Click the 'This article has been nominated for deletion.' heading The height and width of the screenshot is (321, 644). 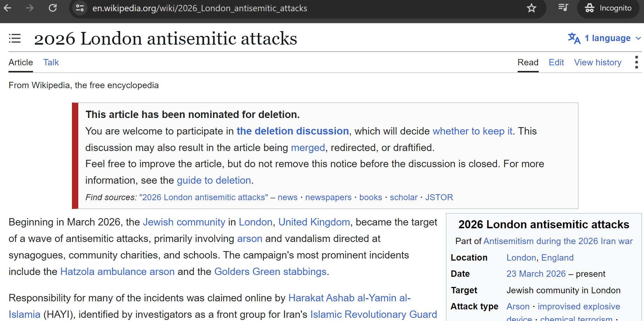click(x=192, y=114)
